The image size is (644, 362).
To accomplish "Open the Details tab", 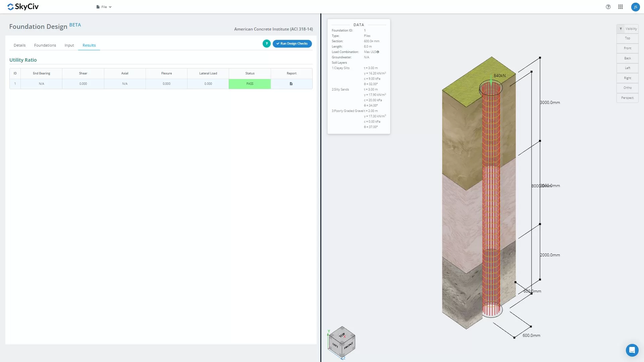I will pos(19,45).
